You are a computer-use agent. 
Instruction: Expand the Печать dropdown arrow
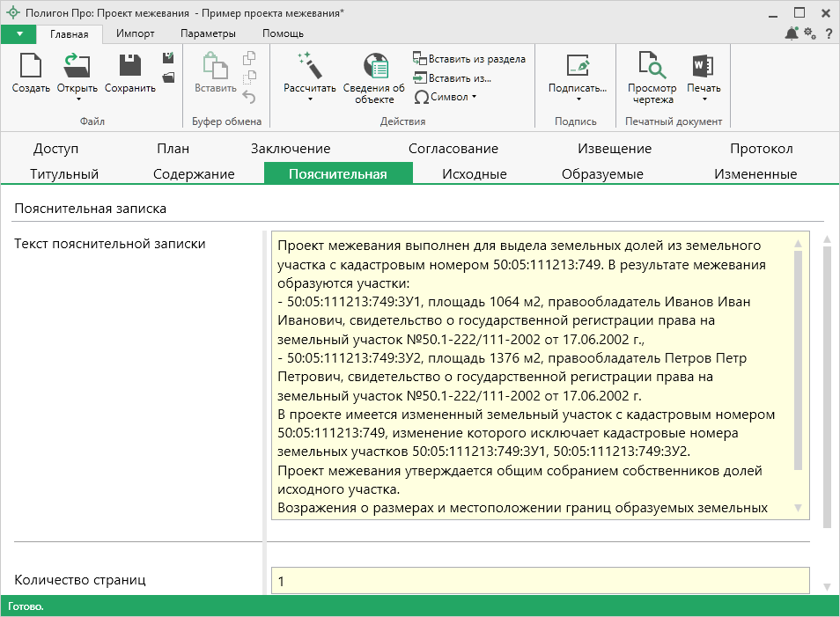tap(703, 99)
